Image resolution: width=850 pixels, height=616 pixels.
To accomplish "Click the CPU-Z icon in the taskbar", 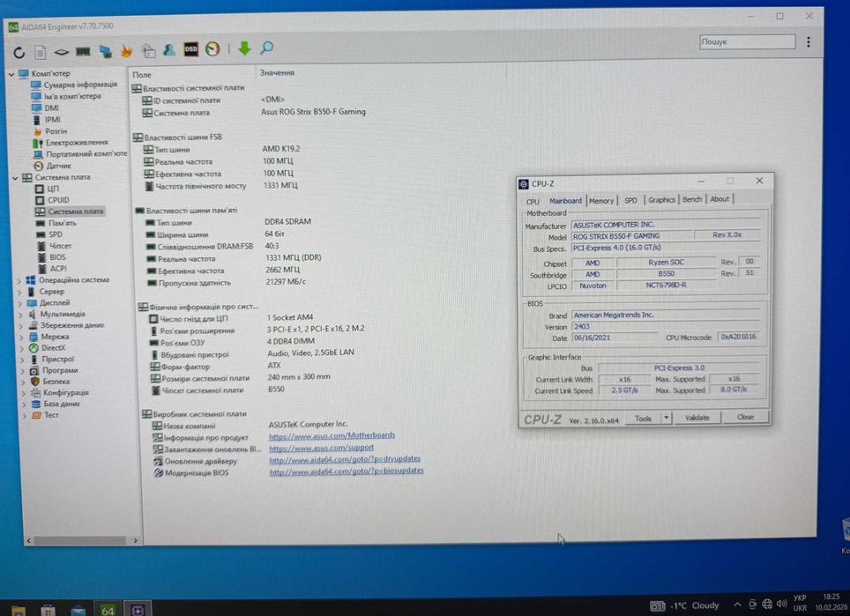I will click(138, 610).
